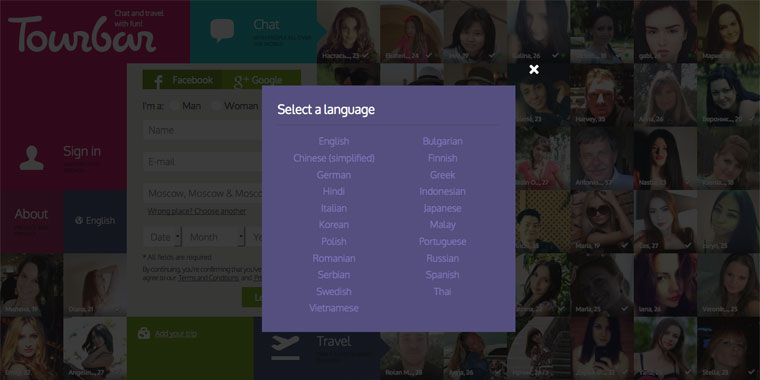Select Italian language

(x=333, y=208)
